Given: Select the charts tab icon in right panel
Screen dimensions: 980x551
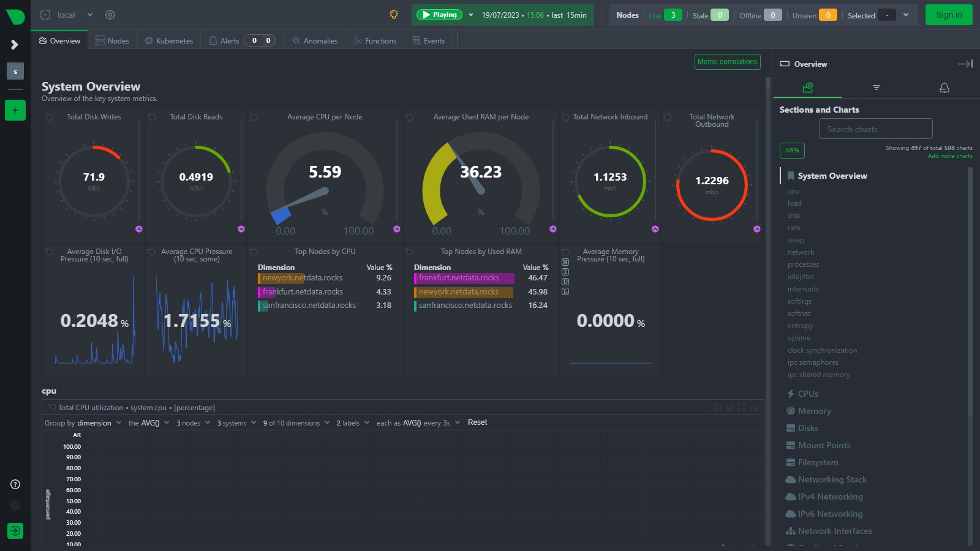Looking at the screenshot, I should 807,88.
